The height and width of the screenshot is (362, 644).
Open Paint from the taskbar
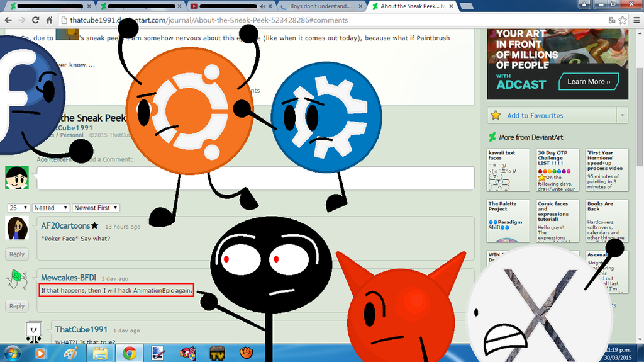[x=70, y=353]
